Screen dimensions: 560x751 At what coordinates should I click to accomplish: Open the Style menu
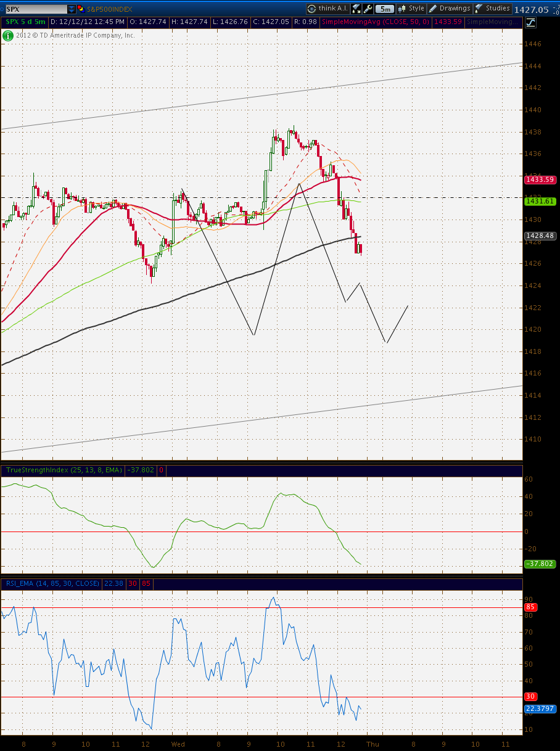pos(411,9)
